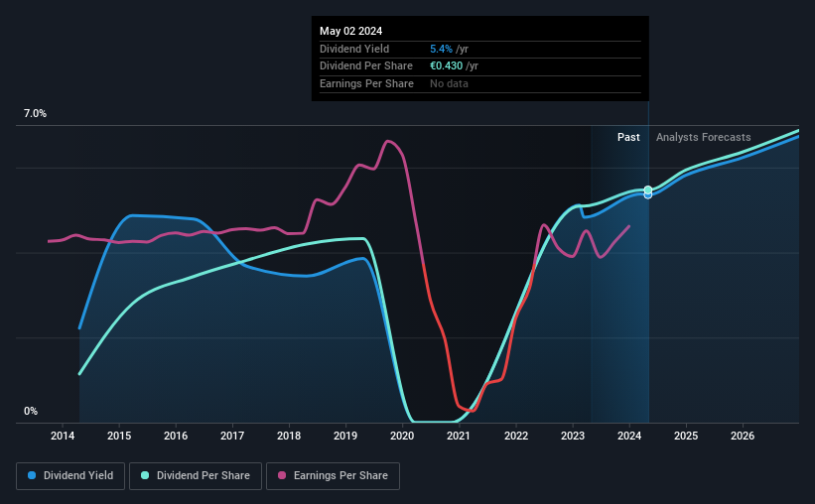Click the teal Dividend Per Share legend dot
The image size is (815, 504).
tap(145, 475)
